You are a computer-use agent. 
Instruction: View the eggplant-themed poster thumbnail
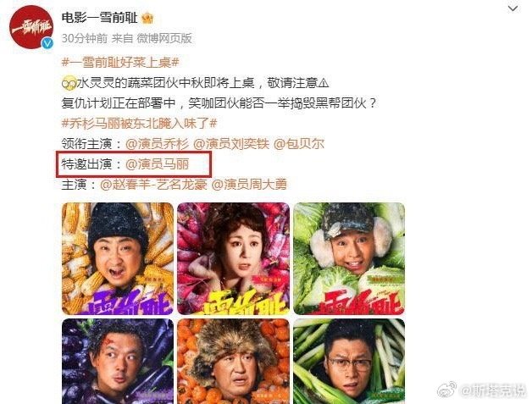pos(118,362)
